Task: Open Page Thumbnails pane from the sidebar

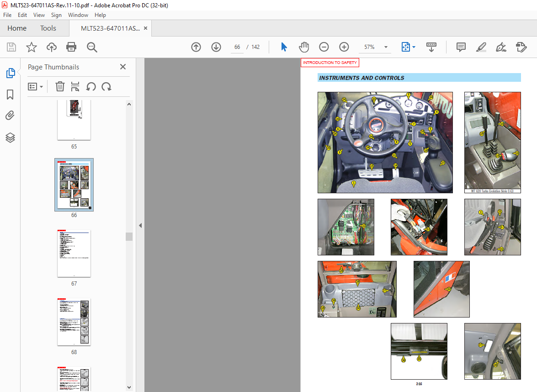Action: point(10,73)
